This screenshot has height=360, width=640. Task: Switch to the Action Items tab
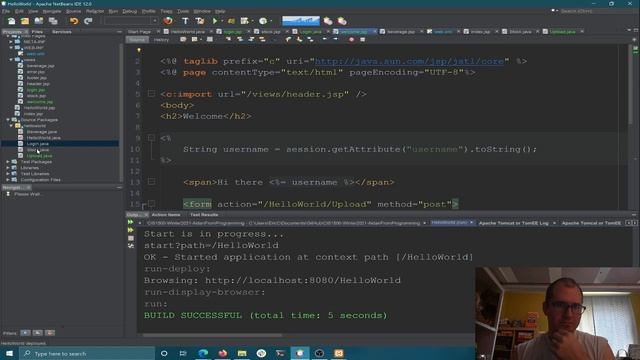coord(166,215)
